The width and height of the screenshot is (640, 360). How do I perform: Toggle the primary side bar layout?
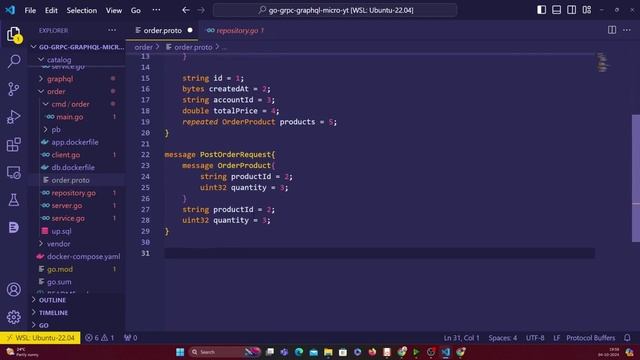click(x=541, y=10)
